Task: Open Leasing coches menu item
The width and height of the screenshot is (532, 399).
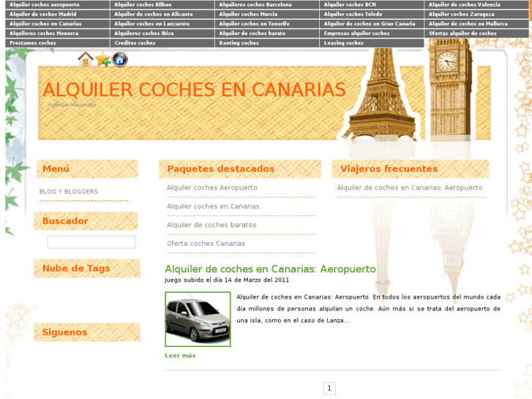Action: click(344, 42)
